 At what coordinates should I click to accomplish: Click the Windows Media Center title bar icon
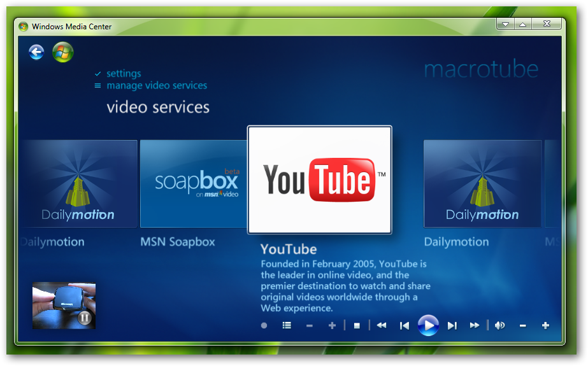point(23,27)
